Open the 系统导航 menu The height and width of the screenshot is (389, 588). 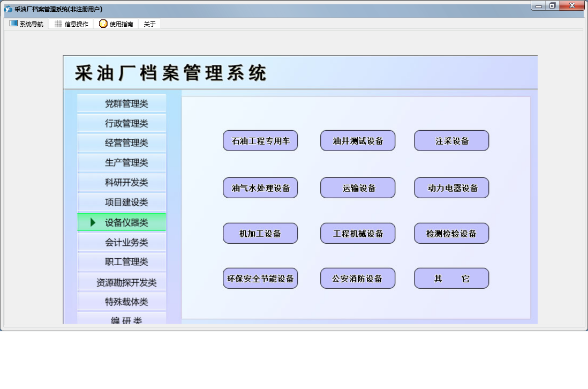(27, 24)
